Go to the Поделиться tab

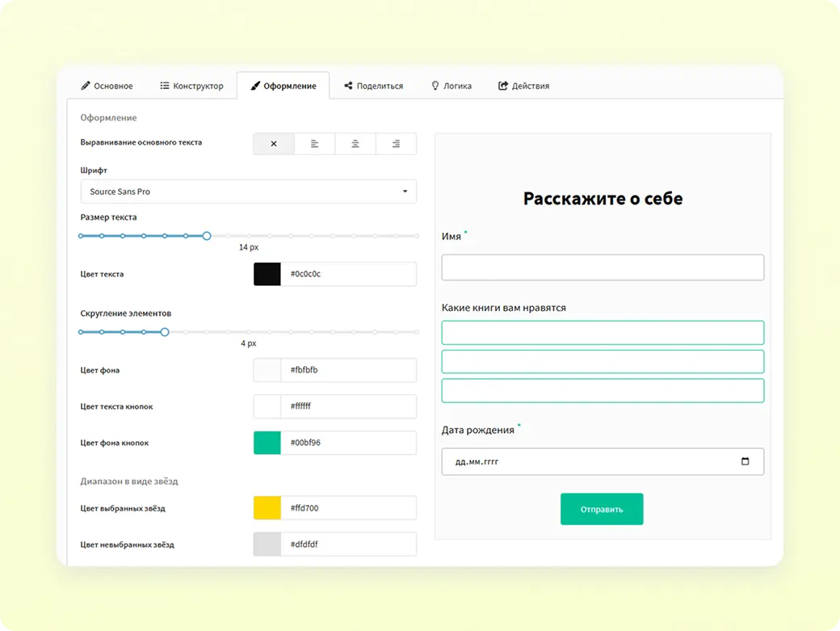click(x=373, y=86)
